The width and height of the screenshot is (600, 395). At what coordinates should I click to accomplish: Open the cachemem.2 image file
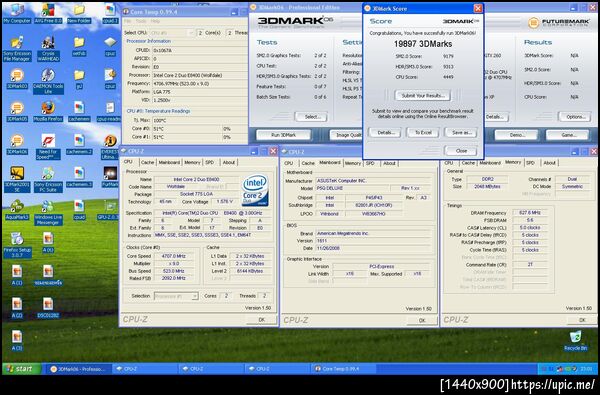[79, 144]
